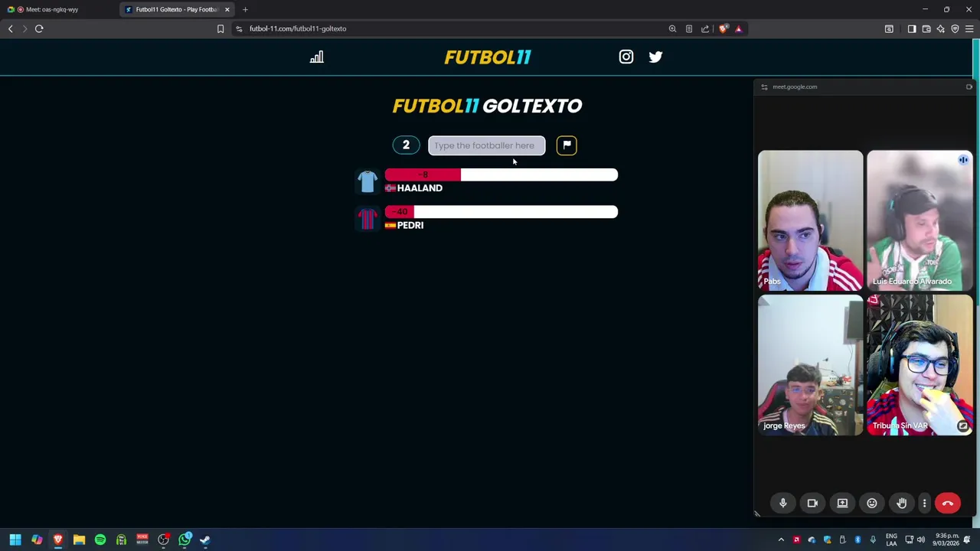The height and width of the screenshot is (551, 980).
Task: Open Brave Wallet
Action: click(926, 29)
